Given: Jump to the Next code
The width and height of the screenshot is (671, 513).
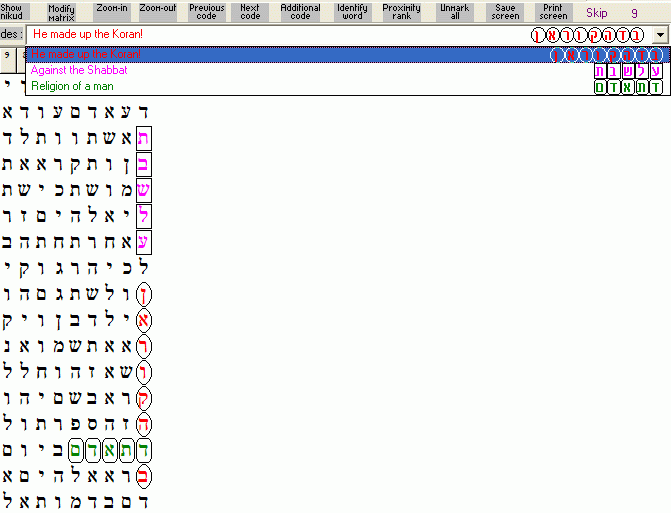Looking at the screenshot, I should coord(250,12).
